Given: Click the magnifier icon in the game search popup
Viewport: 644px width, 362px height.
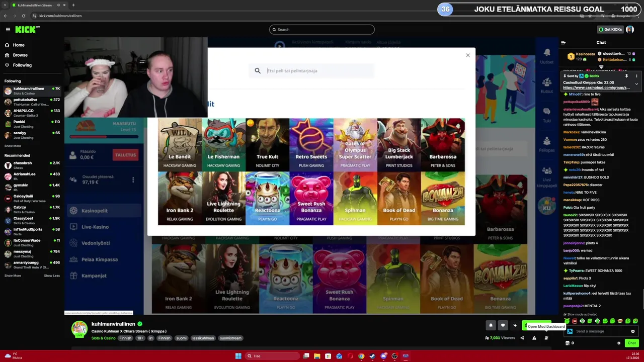Looking at the screenshot, I should point(258,71).
